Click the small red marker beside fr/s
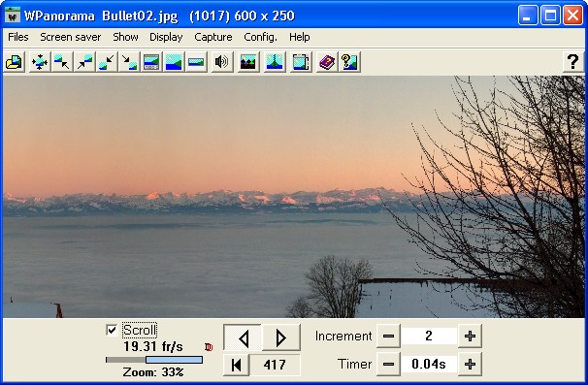588x385 pixels. [209, 347]
